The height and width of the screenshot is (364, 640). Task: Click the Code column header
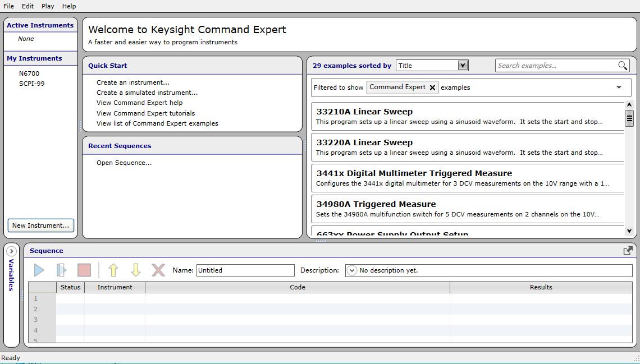click(x=298, y=287)
